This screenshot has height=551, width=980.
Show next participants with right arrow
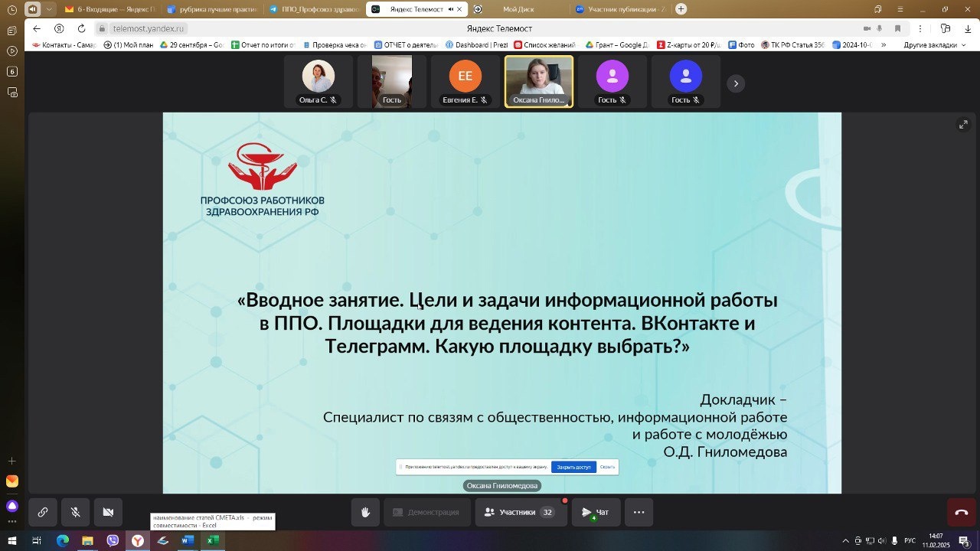(735, 83)
